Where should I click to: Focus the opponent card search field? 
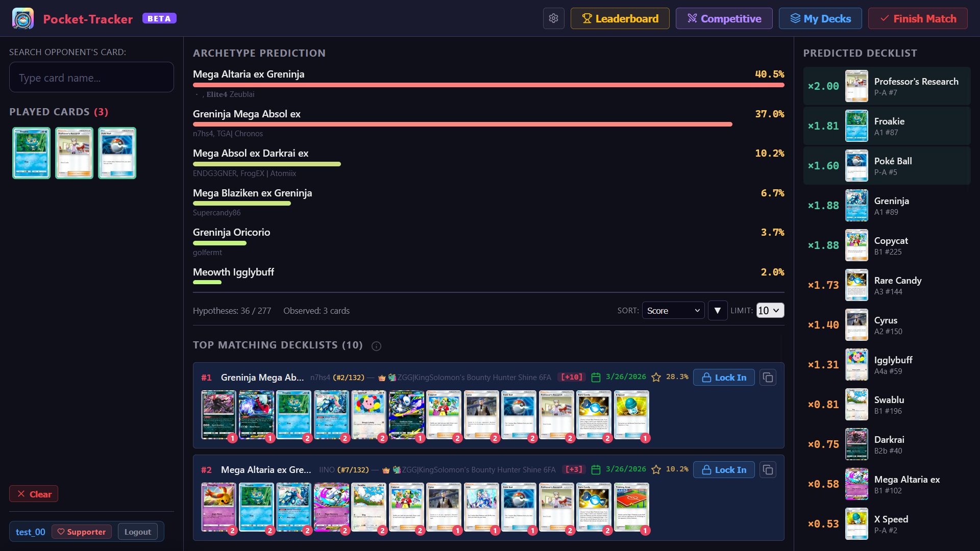pyautogui.click(x=91, y=78)
